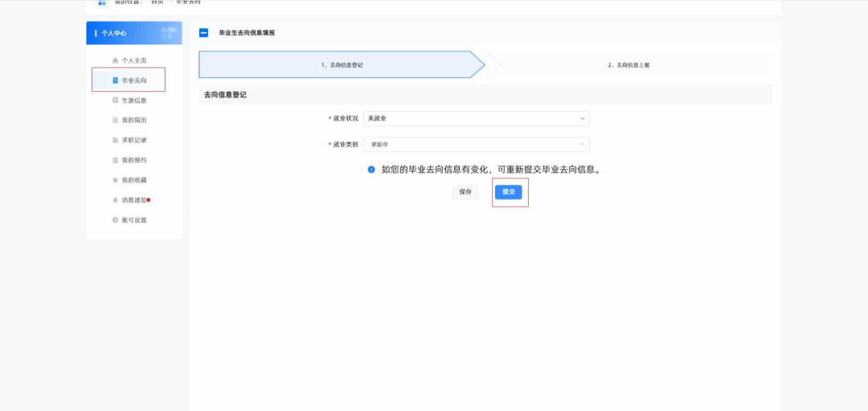Click the home icon beside 个人主页
This screenshot has width=868, height=411.
115,60
